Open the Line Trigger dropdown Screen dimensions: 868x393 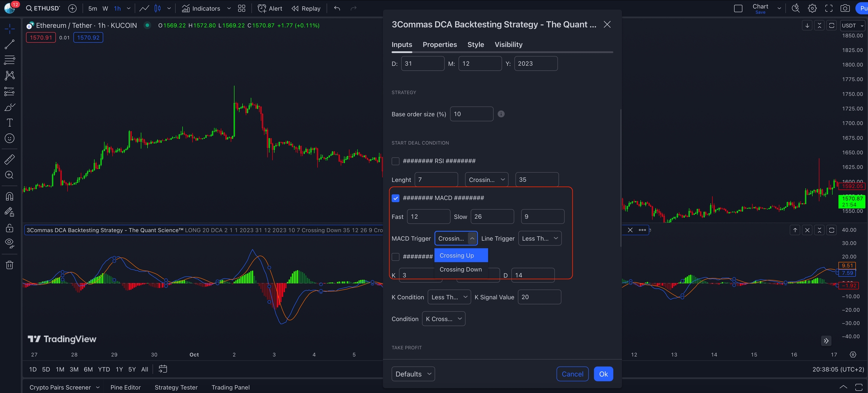539,238
